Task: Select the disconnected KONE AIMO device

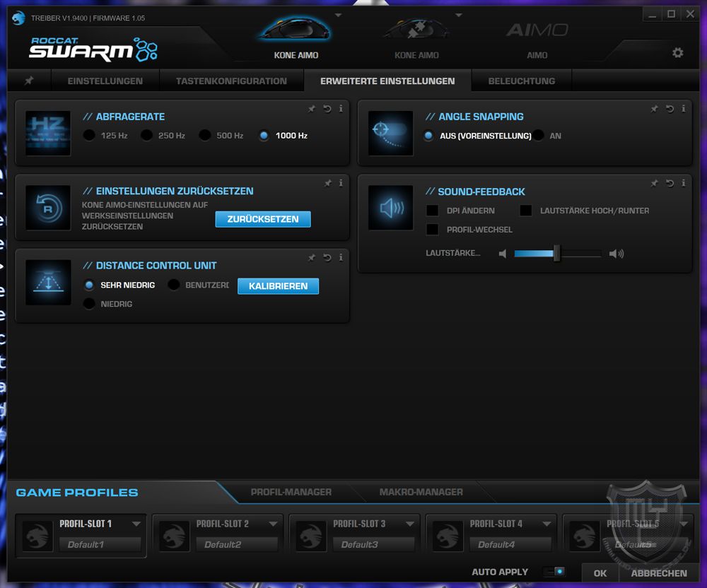Action: click(416, 38)
